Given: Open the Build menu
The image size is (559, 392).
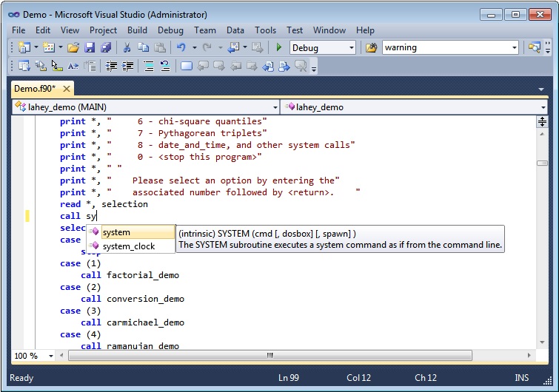Looking at the screenshot, I should [137, 30].
